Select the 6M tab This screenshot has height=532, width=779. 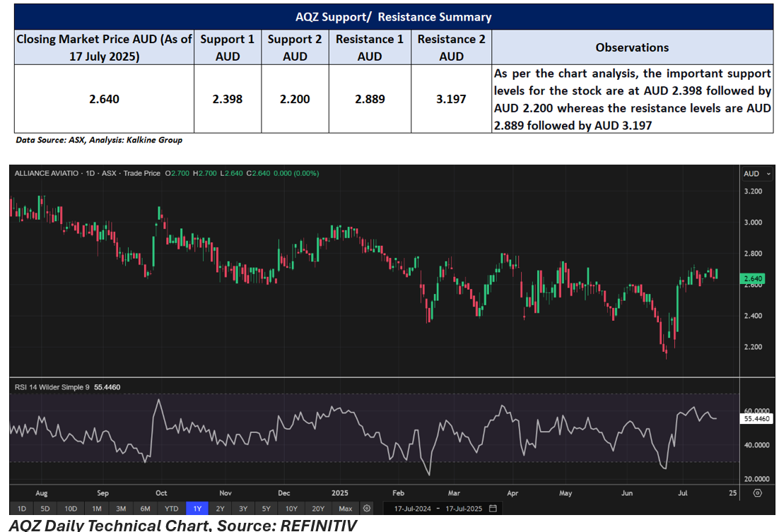point(145,508)
